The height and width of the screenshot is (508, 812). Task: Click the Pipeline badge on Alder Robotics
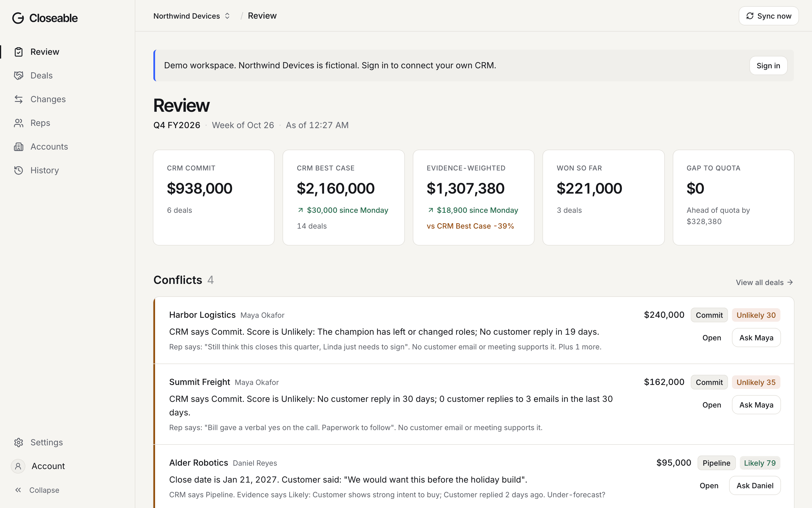click(716, 463)
